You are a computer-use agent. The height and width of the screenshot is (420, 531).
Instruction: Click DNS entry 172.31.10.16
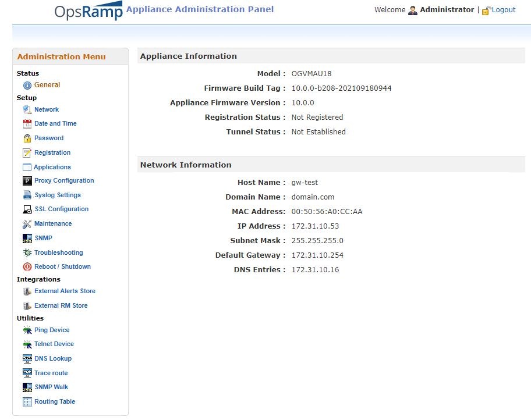coord(316,270)
